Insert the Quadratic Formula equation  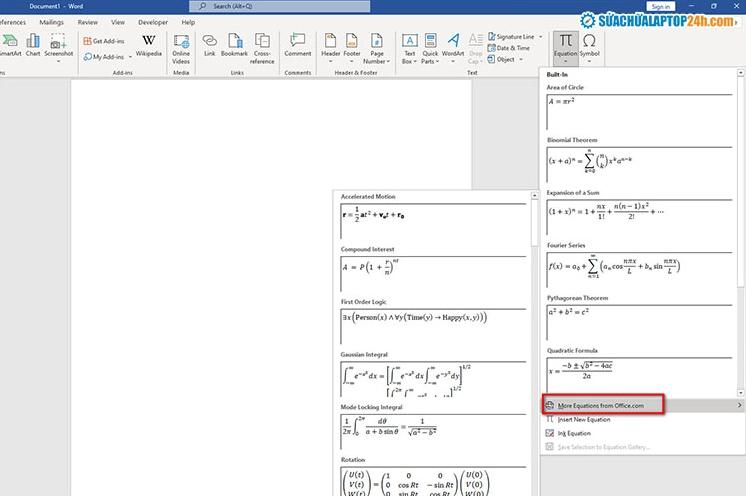tap(639, 375)
